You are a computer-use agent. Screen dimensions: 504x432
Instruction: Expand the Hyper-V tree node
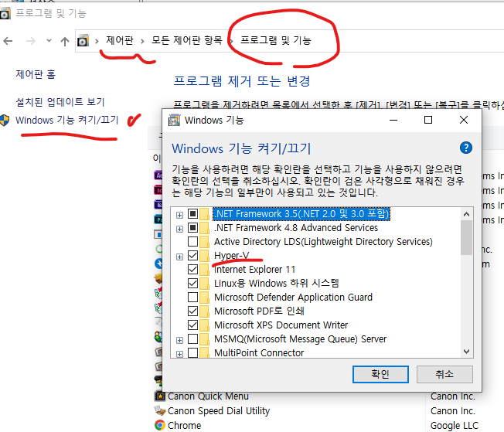(179, 257)
